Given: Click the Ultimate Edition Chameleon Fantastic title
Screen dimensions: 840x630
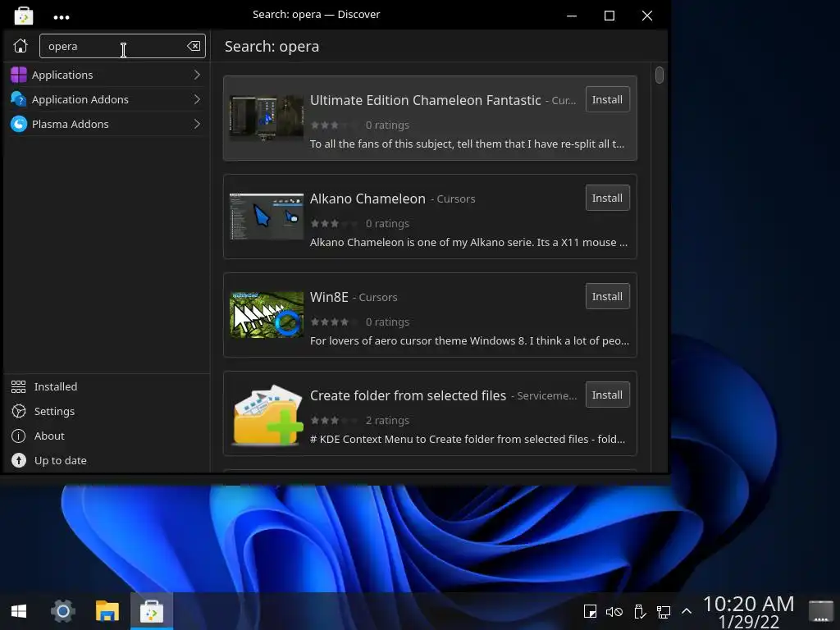Looking at the screenshot, I should [x=426, y=100].
